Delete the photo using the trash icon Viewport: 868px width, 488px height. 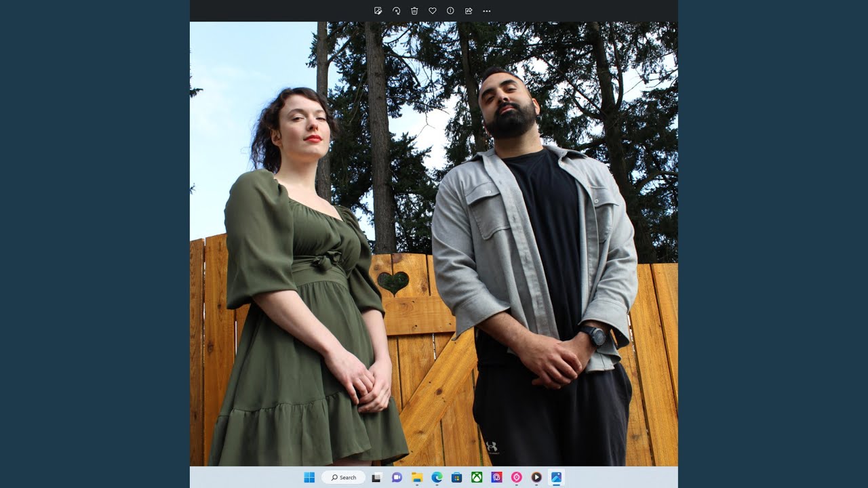[x=414, y=11]
